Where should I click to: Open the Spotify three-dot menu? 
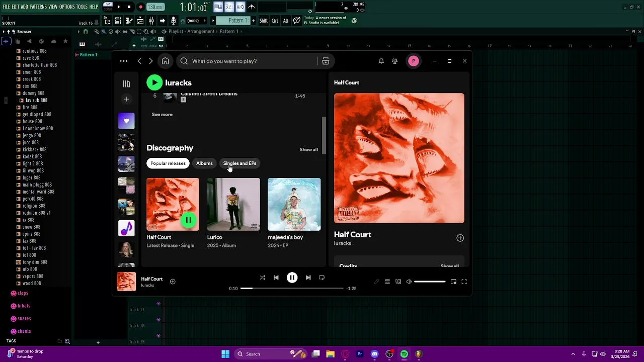pos(124,61)
